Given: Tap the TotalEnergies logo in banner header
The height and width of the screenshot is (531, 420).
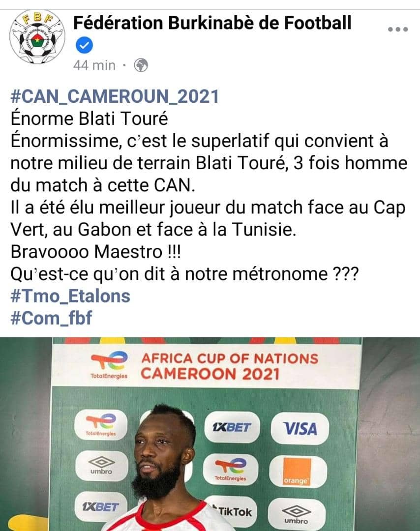Looking at the screenshot, I should tap(109, 365).
